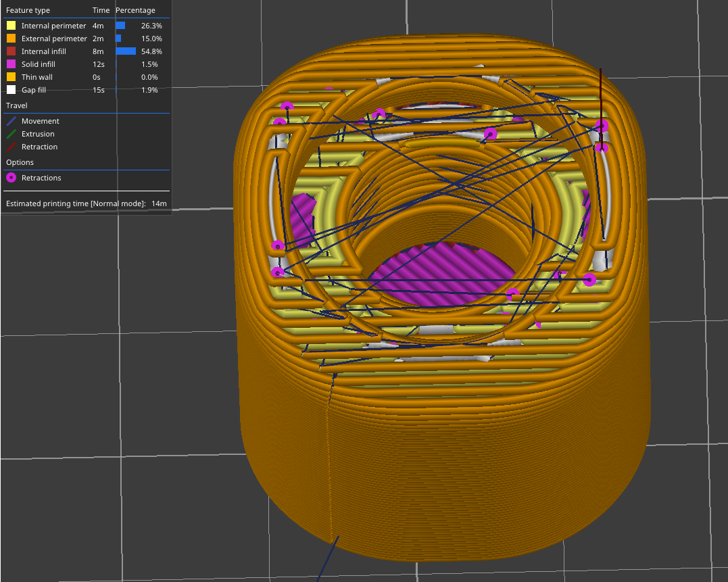This screenshot has height=582, width=728.
Task: Click the Retraction travel label
Action: tap(39, 147)
